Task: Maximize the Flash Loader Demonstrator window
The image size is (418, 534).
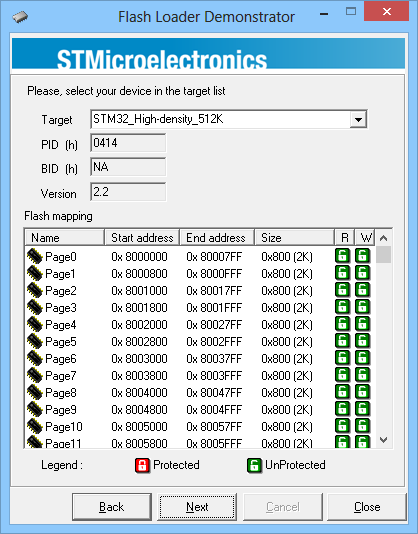Action: tap(351, 11)
